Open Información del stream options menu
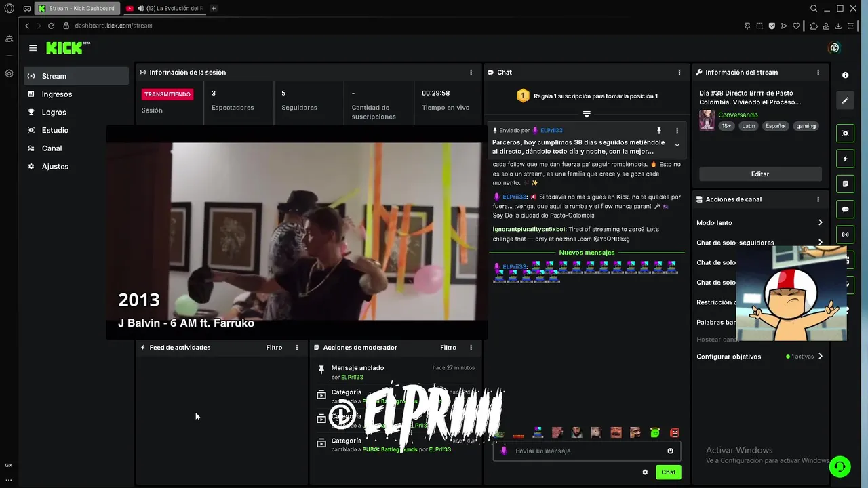This screenshot has width=868, height=488. pos(818,73)
